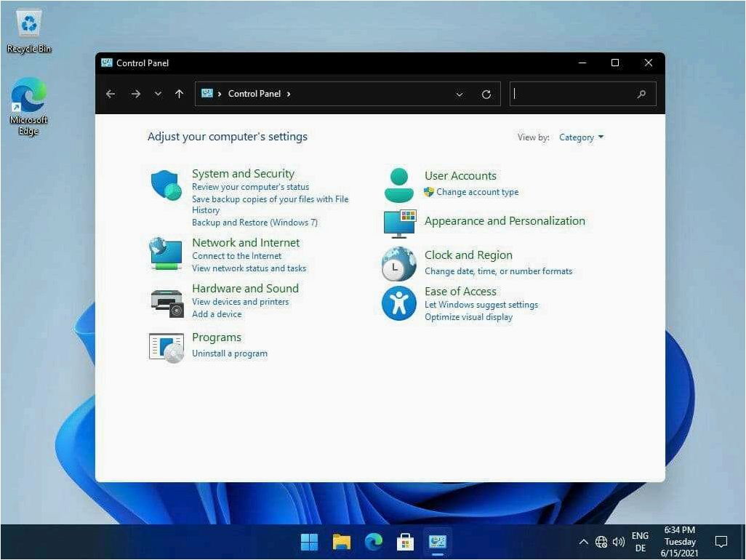This screenshot has width=746, height=560.
Task: Go back with the left arrow
Action: (111, 95)
